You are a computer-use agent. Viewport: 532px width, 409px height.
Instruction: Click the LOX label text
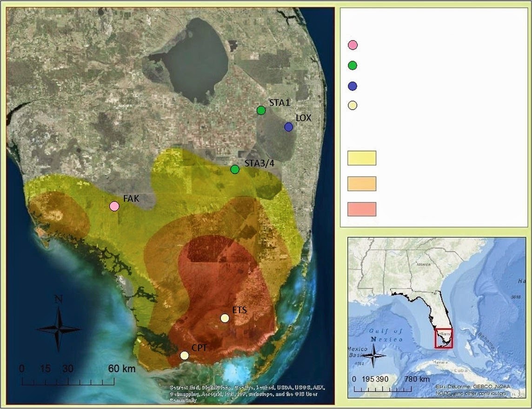pyautogui.click(x=303, y=118)
